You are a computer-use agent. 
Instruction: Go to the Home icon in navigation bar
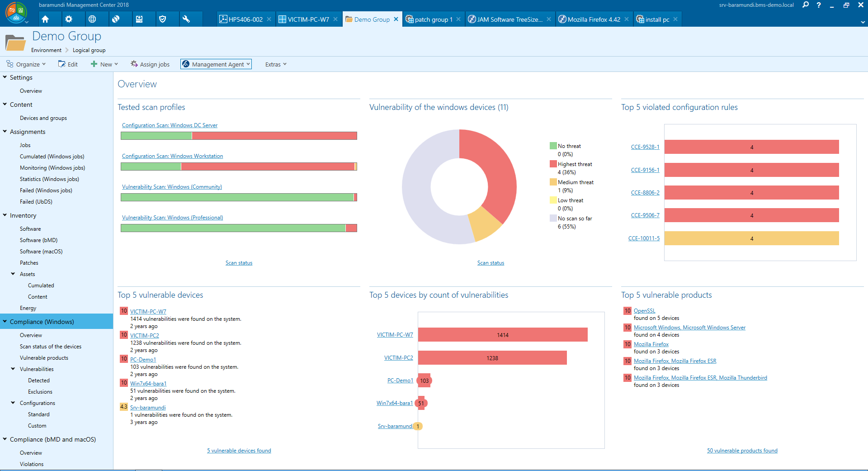pyautogui.click(x=45, y=19)
